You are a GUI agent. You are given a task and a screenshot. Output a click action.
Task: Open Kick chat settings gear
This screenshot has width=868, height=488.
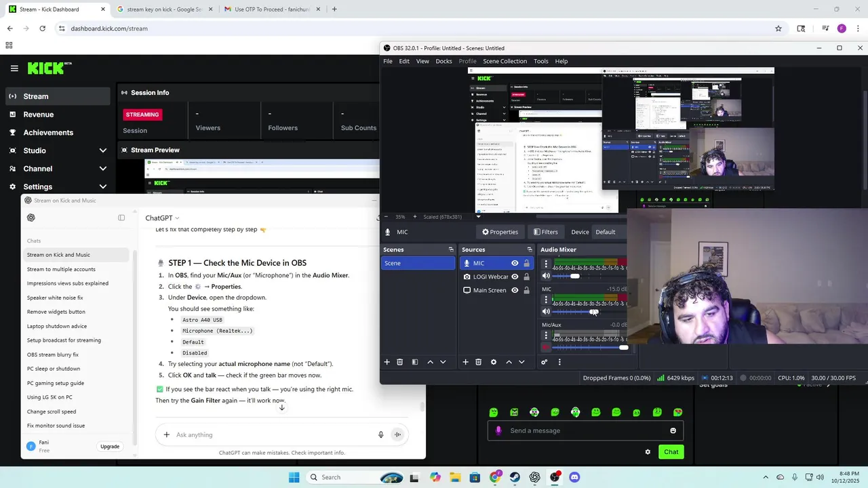(x=648, y=452)
